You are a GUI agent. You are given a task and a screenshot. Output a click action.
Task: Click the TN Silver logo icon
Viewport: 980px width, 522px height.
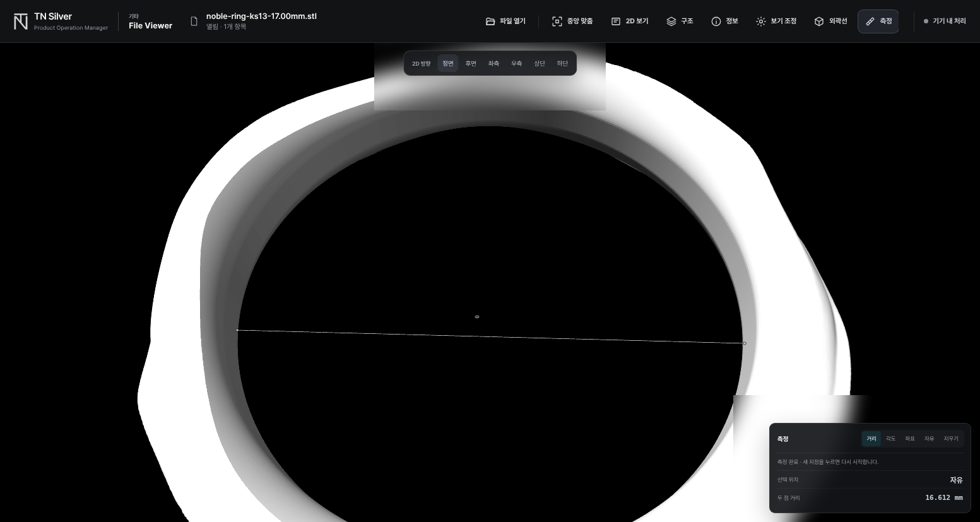(x=21, y=21)
